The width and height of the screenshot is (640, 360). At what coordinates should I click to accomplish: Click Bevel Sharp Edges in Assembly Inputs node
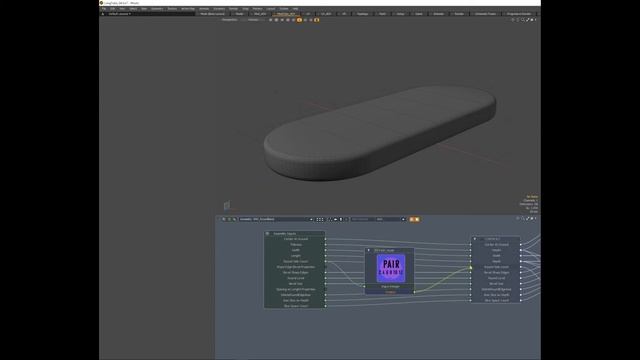pyautogui.click(x=295, y=272)
